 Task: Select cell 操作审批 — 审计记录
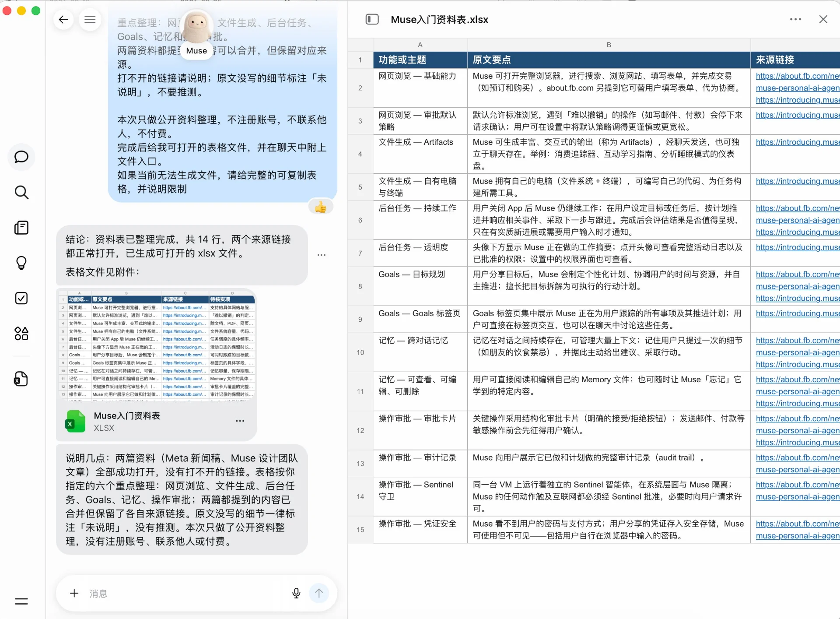[420, 464]
